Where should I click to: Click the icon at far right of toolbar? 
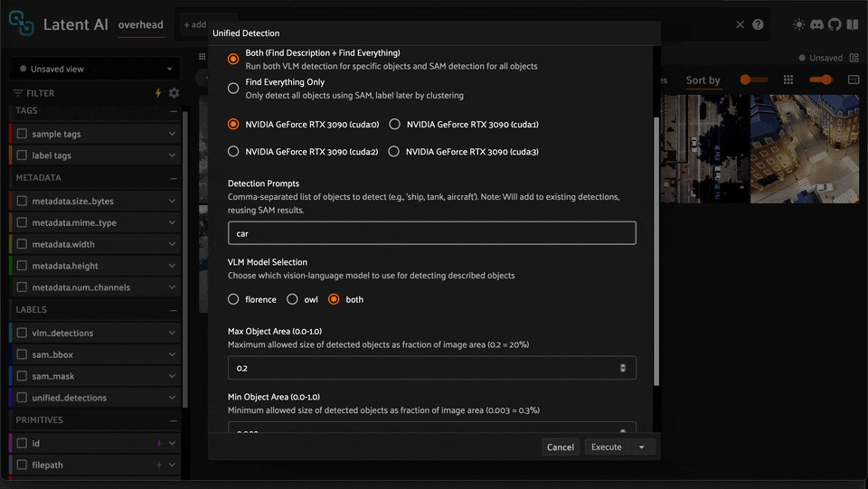(x=854, y=80)
